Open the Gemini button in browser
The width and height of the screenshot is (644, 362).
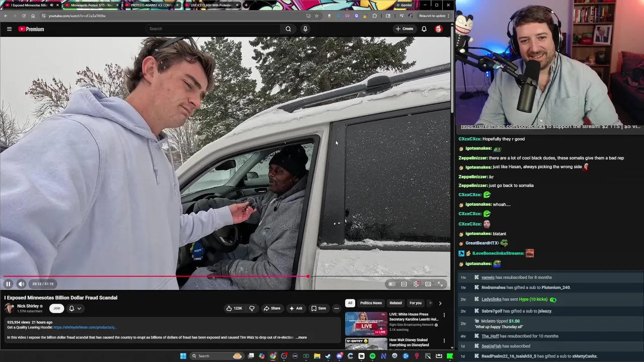coord(404,5)
